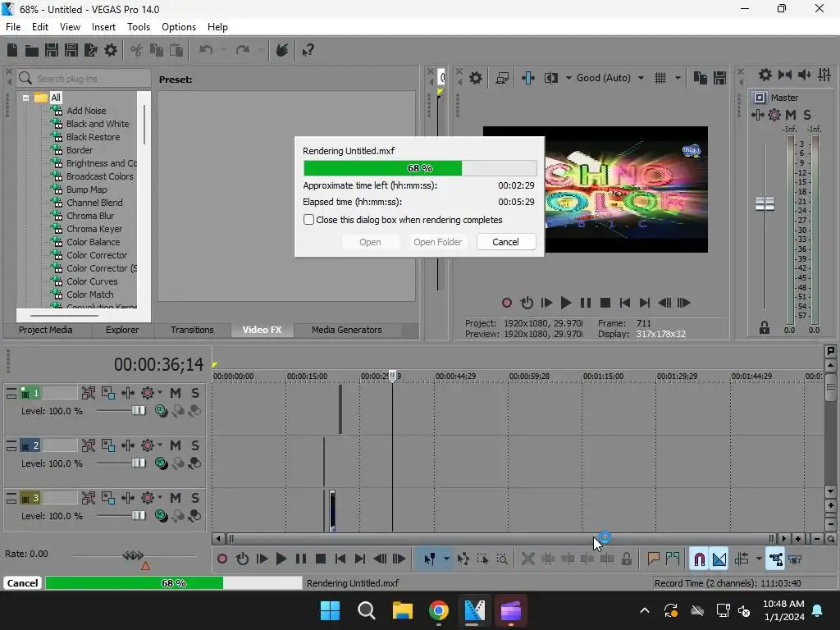The image size is (840, 630).
Task: Open the Insert menu
Action: point(103,27)
